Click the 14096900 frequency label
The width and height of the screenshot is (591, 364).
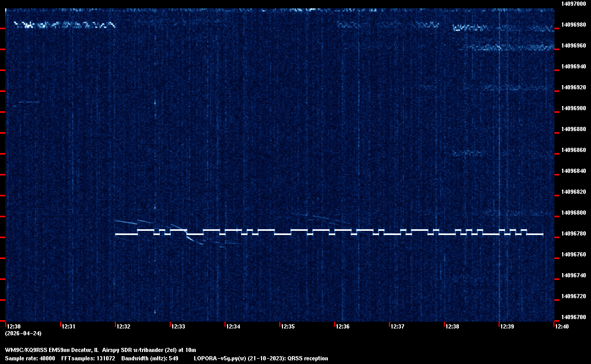pyautogui.click(x=573, y=108)
